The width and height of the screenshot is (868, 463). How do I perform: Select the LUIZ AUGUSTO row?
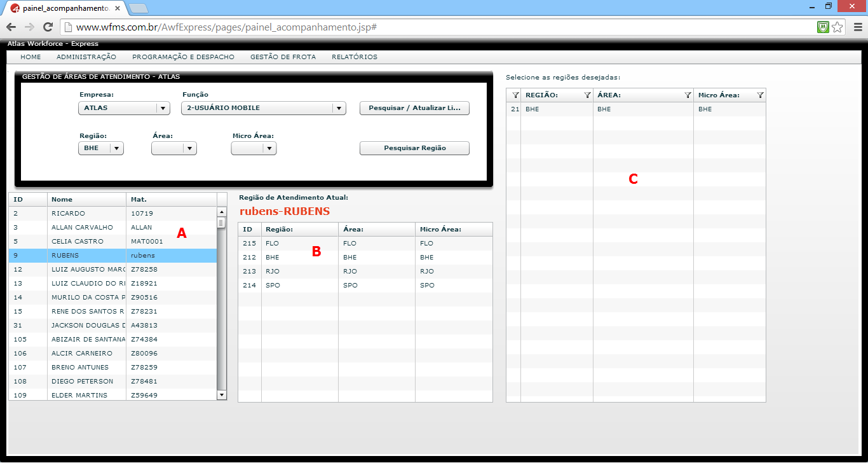112,270
